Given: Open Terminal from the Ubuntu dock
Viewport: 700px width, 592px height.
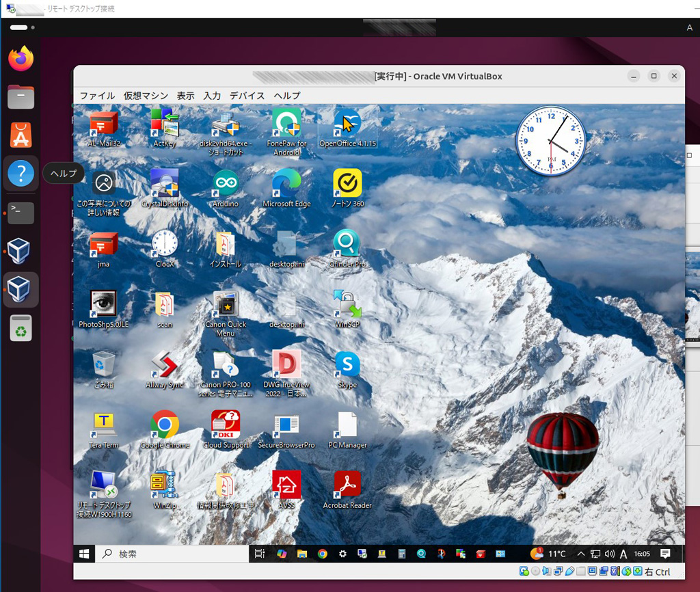Looking at the screenshot, I should 21,213.
